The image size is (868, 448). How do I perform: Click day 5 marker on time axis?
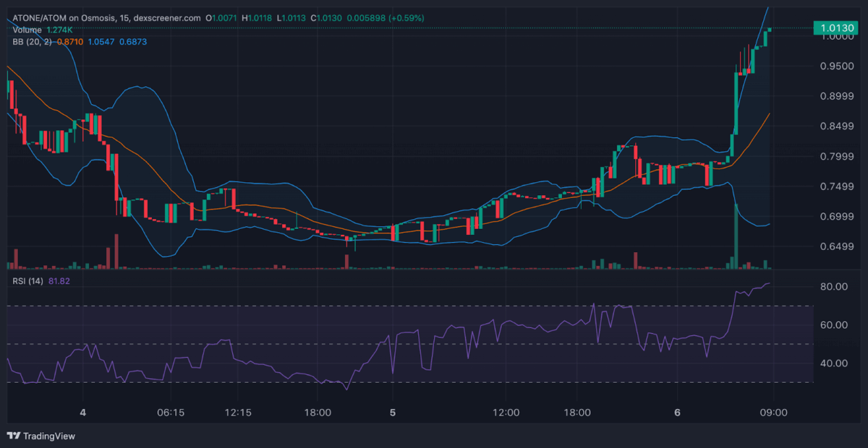coord(393,413)
